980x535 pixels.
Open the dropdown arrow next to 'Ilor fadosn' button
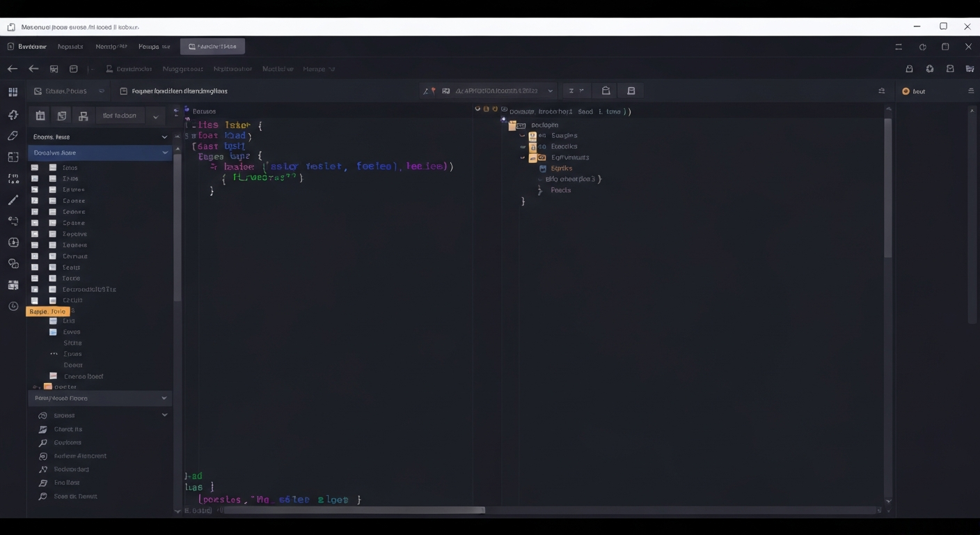click(x=156, y=116)
